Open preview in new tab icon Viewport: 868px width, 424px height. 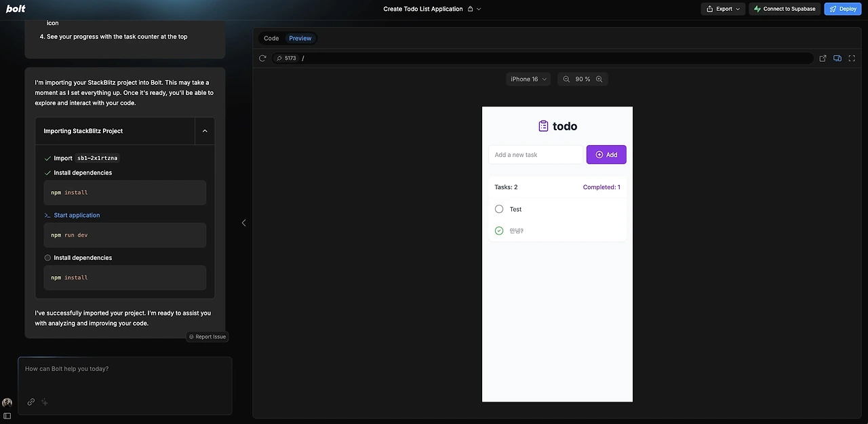point(823,58)
